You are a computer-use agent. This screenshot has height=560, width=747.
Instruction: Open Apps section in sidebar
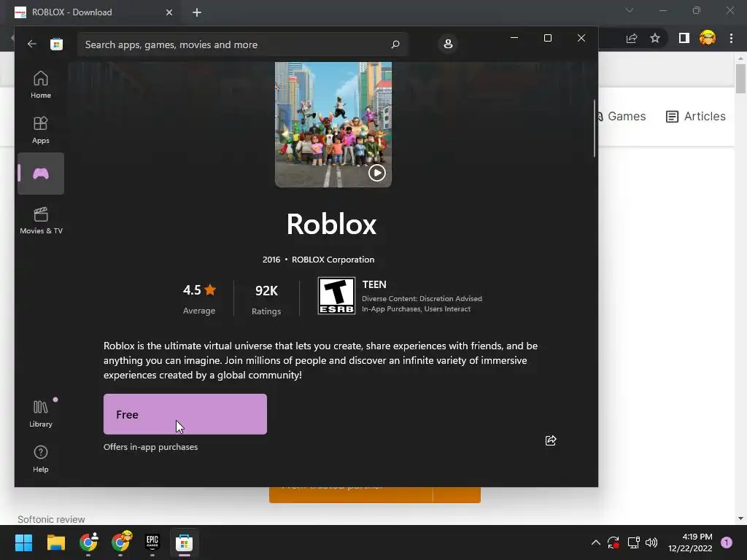[x=41, y=130]
